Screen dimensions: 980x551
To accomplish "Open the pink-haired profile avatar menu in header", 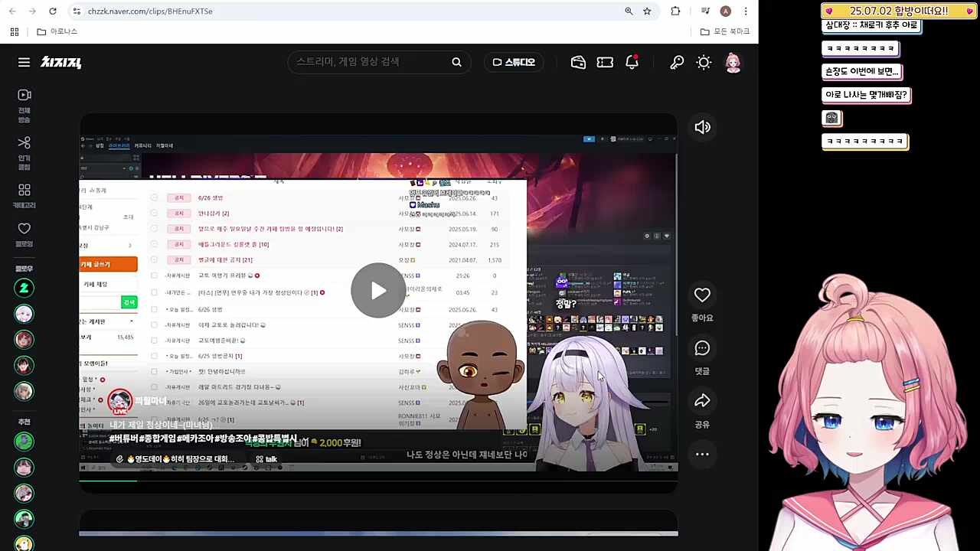I will 733,62.
